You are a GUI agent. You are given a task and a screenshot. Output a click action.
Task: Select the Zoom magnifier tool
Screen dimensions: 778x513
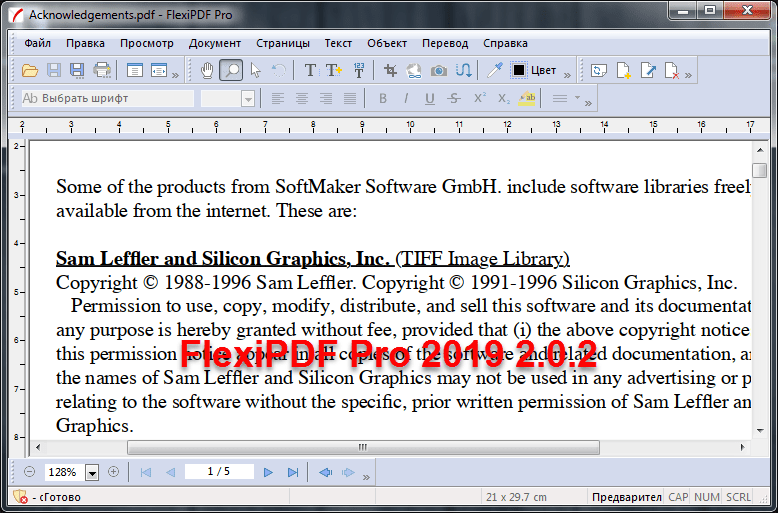[231, 70]
